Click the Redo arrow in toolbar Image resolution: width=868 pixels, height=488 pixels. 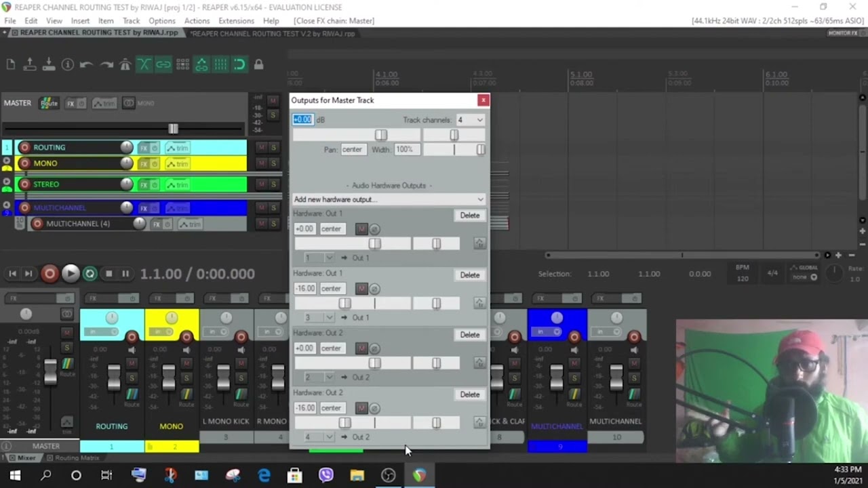coord(106,64)
